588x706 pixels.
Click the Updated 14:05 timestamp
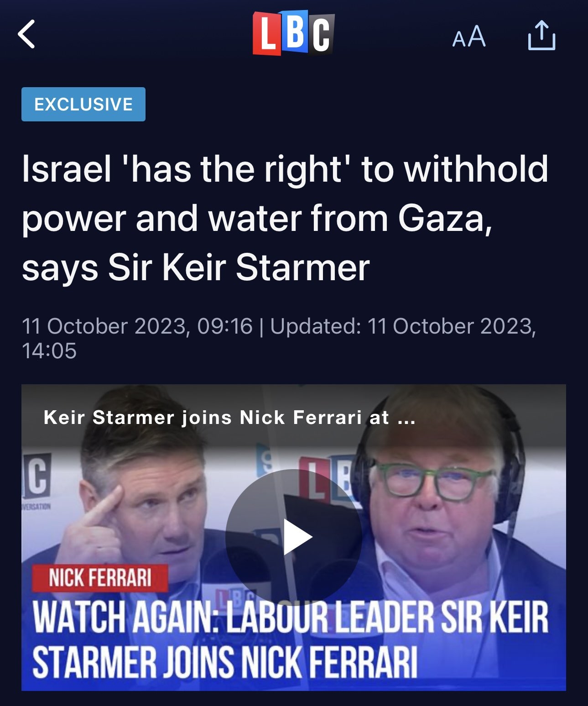pyautogui.click(x=279, y=339)
